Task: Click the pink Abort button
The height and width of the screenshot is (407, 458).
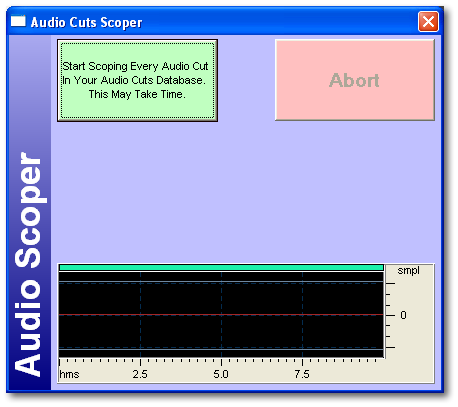Action: point(355,80)
